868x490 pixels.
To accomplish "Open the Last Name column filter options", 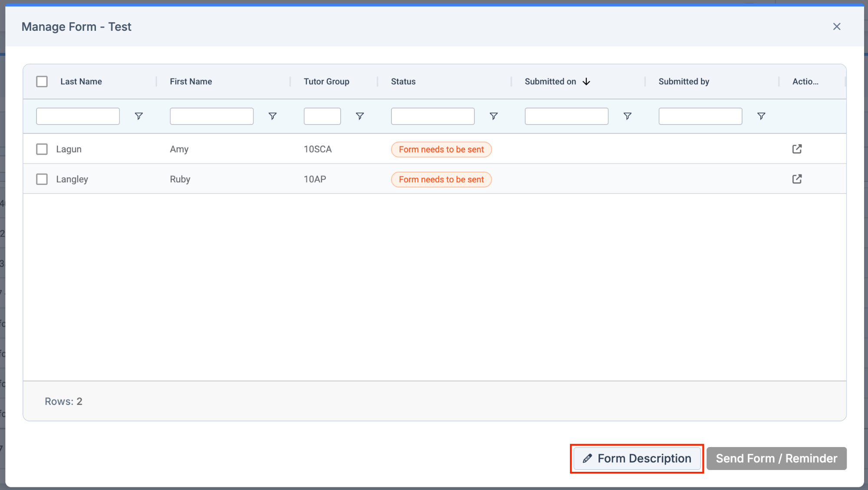I will click(138, 116).
